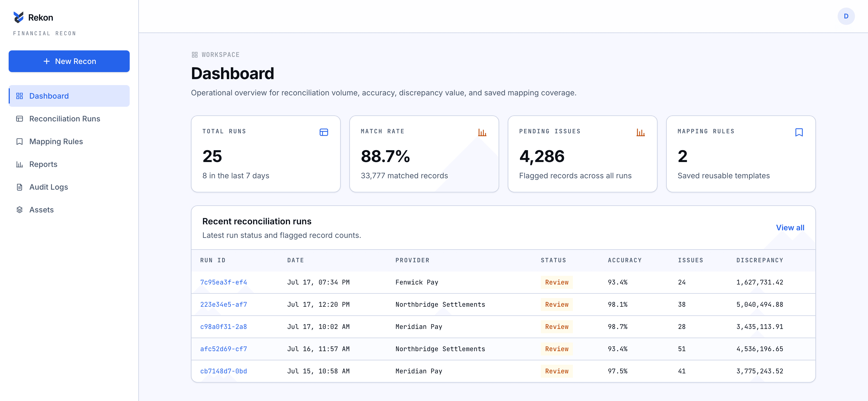The height and width of the screenshot is (401, 868).
Task: Click 'Flagged records across all runs' text
Action: click(575, 176)
